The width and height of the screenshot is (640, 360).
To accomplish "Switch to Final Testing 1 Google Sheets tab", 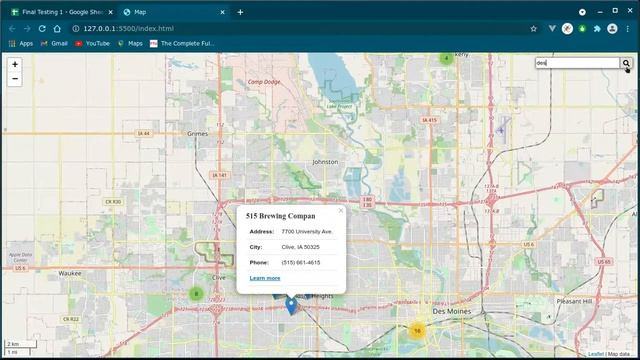I will [x=61, y=12].
